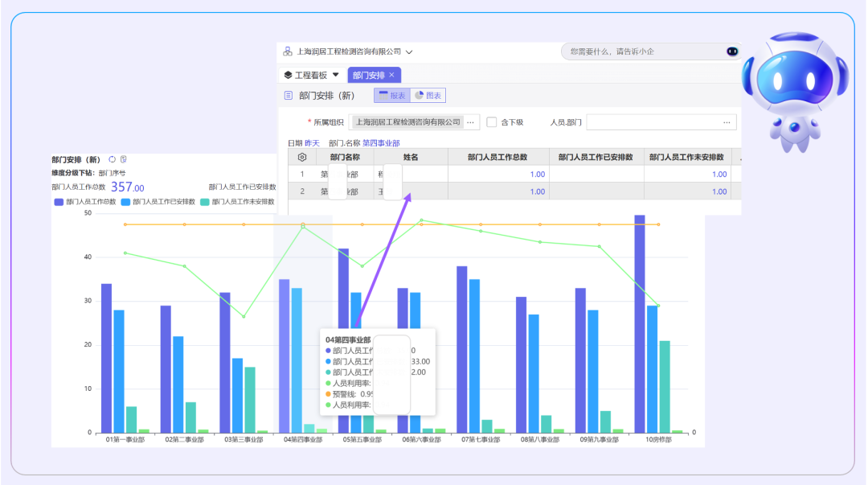868x485 pixels.
Task: Click the organization hierarchy icon beside company name
Action: pyautogui.click(x=288, y=51)
